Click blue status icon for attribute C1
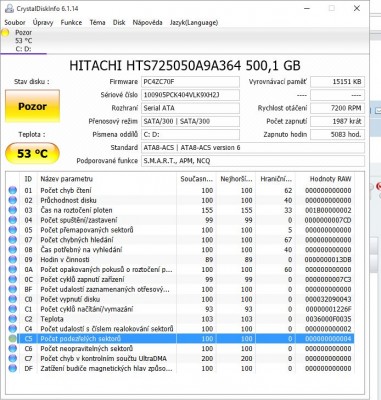This screenshot has width=381, height=400. click(x=13, y=309)
